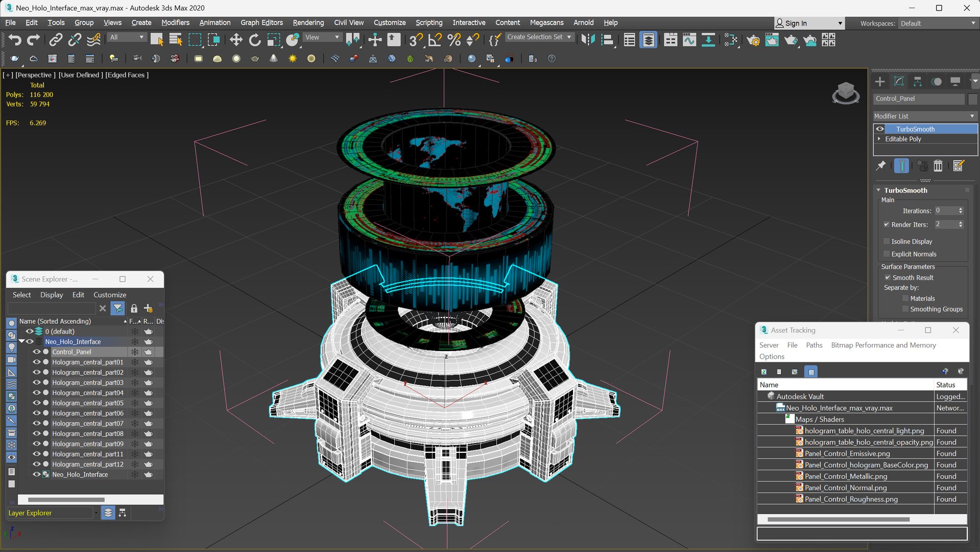Remove modifier with trash icon

click(x=938, y=166)
